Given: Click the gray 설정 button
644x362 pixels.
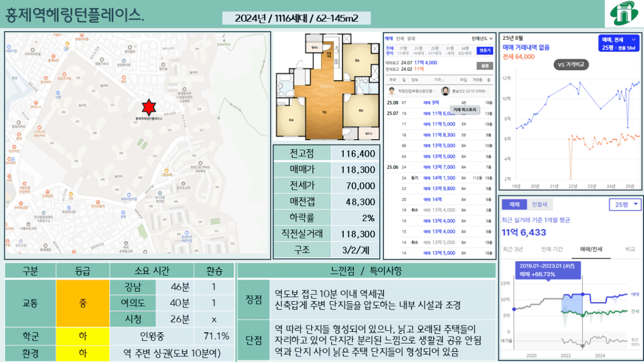Looking at the screenshot, I should pyautogui.click(x=484, y=66).
